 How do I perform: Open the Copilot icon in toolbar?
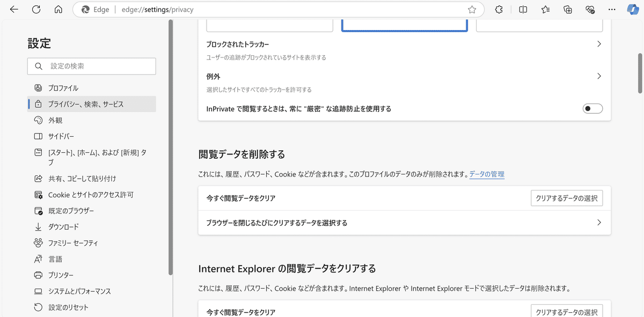(632, 10)
